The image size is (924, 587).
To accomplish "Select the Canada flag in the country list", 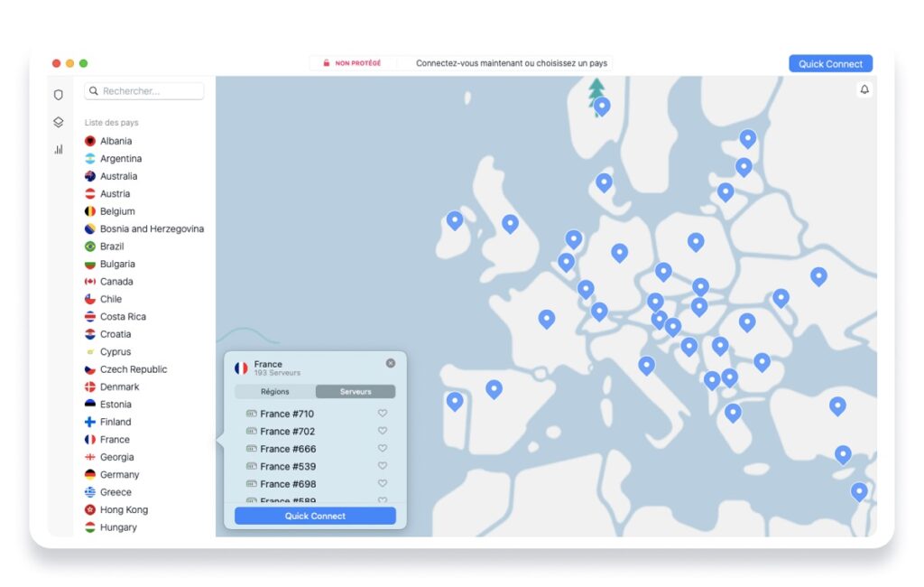I will click(89, 281).
